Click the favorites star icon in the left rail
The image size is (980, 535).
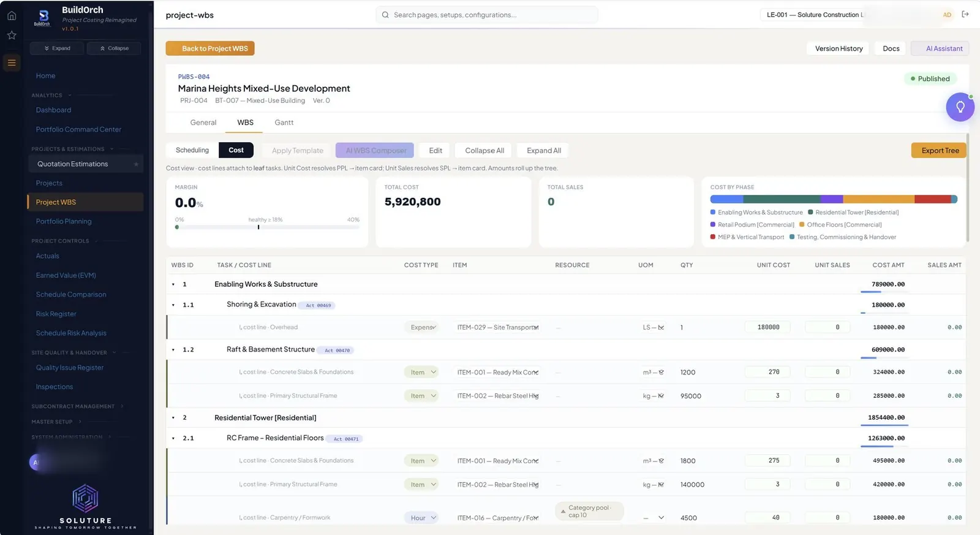pos(12,36)
